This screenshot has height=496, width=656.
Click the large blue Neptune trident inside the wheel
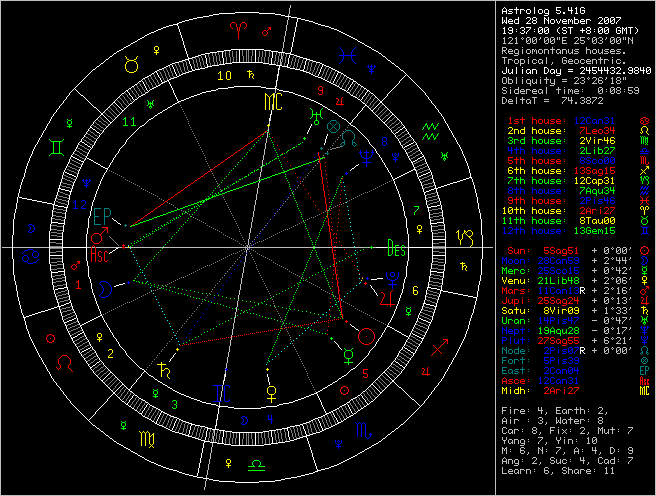point(367,158)
